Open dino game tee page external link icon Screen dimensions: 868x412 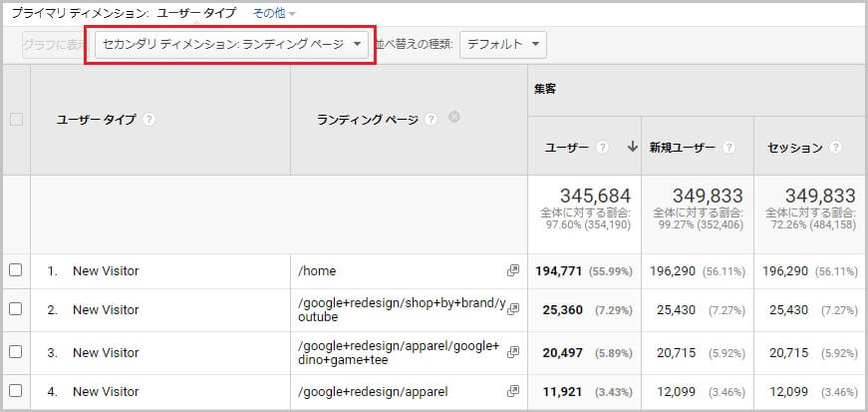point(513,352)
